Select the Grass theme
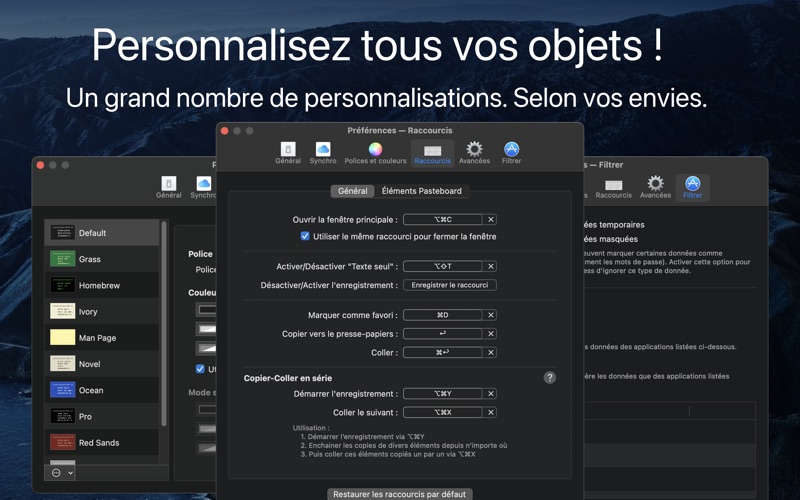This screenshot has width=800, height=500. pyautogui.click(x=102, y=259)
